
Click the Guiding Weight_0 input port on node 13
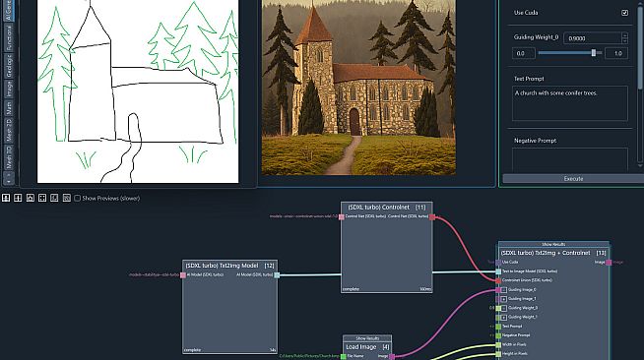[498, 308]
